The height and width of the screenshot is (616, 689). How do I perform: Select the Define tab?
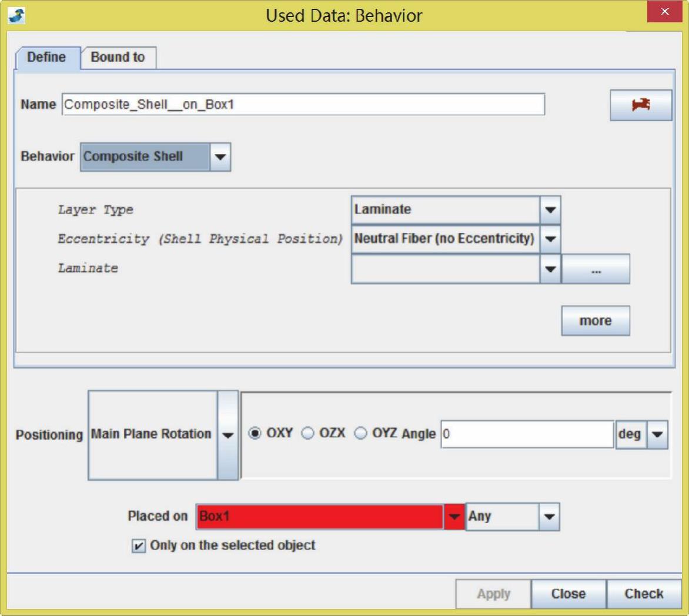coord(46,57)
